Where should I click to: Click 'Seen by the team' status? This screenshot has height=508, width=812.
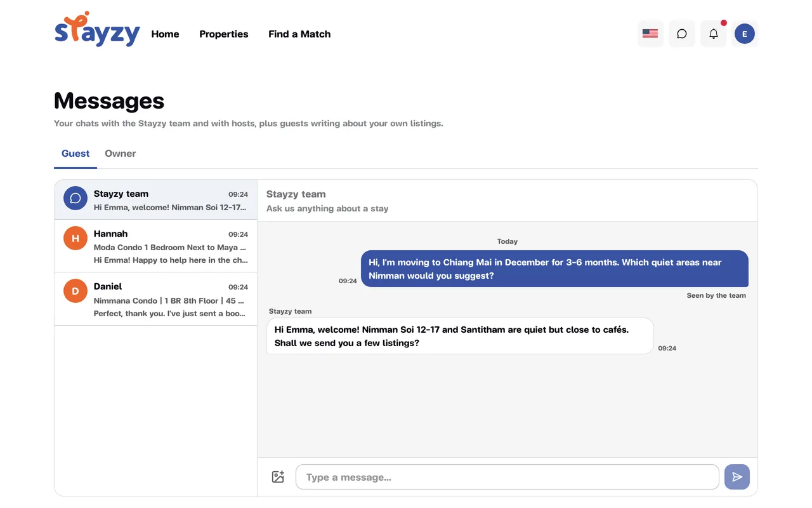pyautogui.click(x=716, y=295)
